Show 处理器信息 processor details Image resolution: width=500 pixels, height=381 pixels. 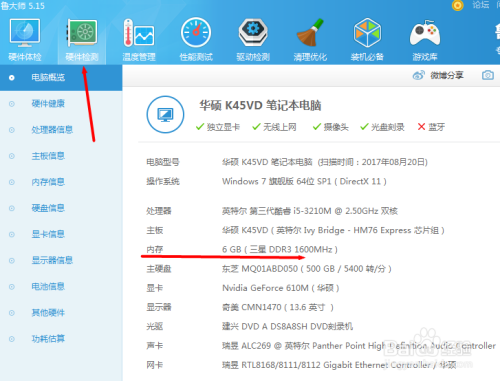pos(61,130)
